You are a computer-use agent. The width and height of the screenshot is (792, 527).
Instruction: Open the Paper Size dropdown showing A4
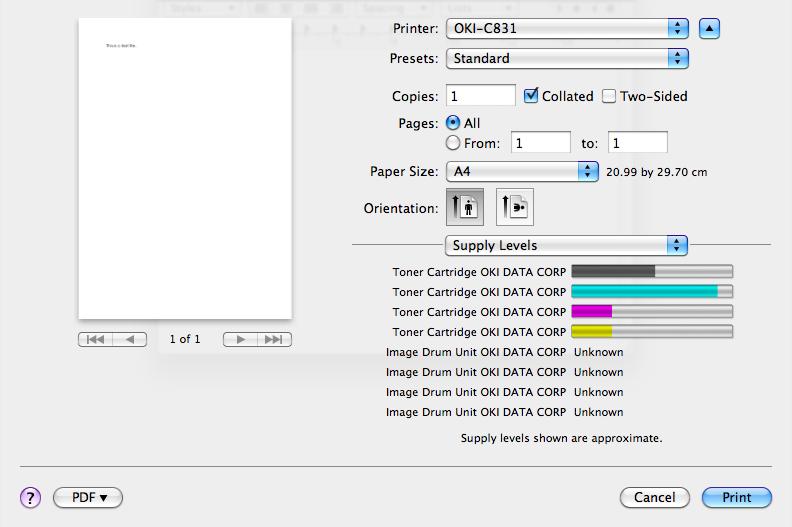522,172
